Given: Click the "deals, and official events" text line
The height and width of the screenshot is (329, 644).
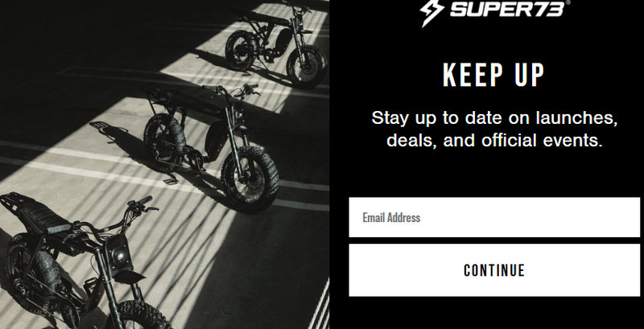Looking at the screenshot, I should point(494,141).
